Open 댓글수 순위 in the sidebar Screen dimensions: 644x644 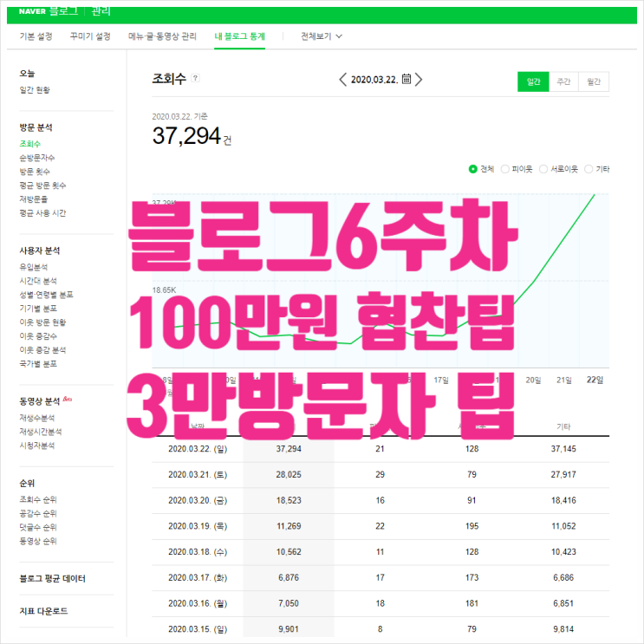point(38,527)
